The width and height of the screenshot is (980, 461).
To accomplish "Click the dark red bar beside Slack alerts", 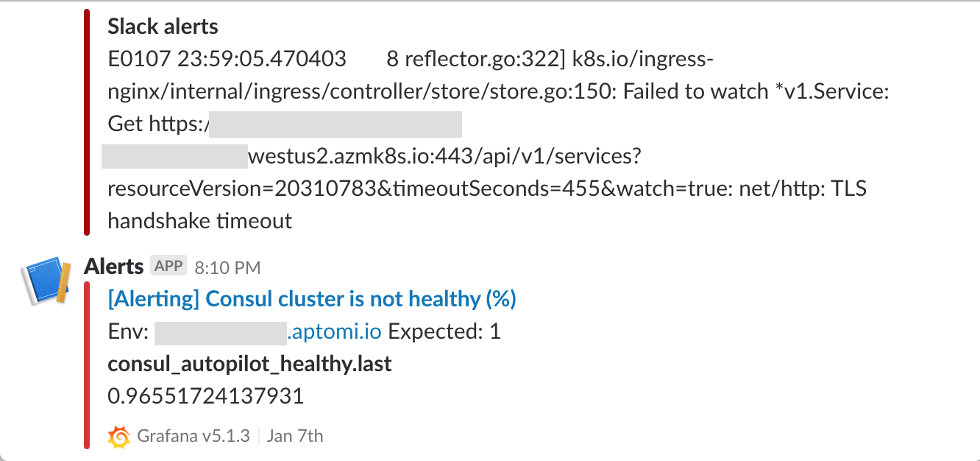I will [x=87, y=122].
